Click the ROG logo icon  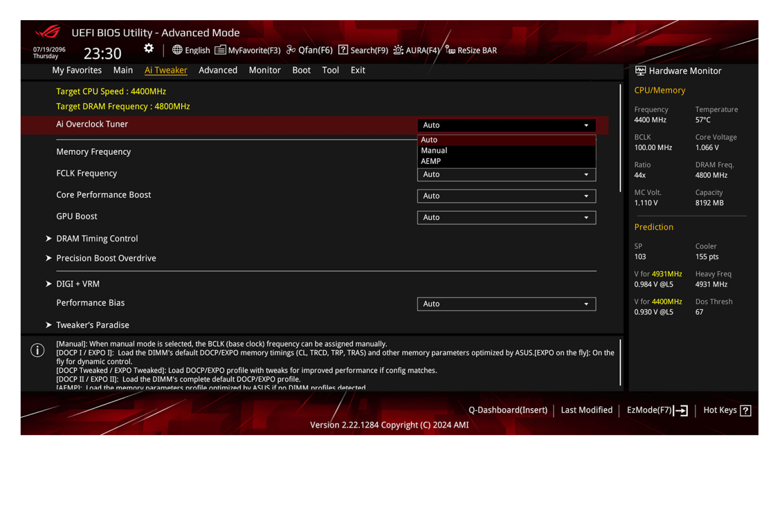pyautogui.click(x=48, y=31)
